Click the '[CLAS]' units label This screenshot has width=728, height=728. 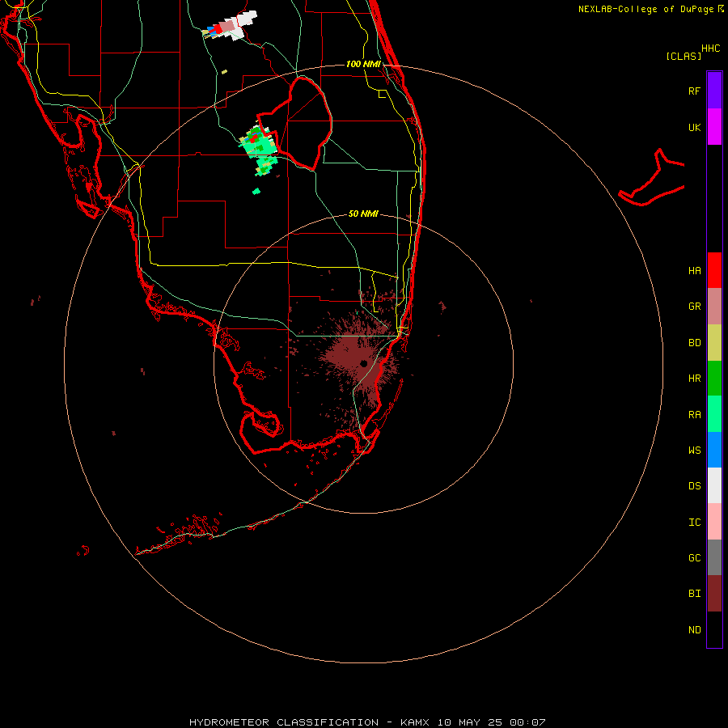click(683, 56)
